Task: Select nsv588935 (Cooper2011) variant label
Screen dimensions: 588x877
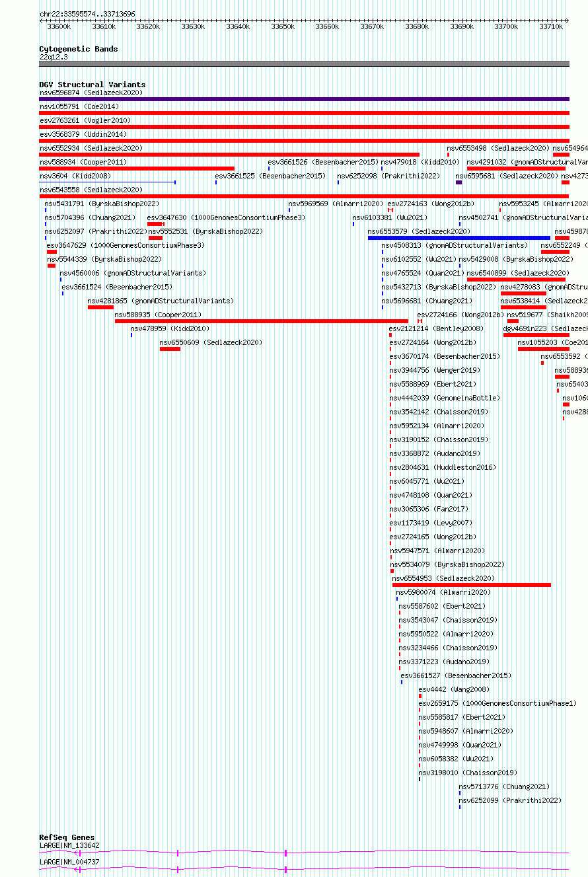Action: (158, 315)
